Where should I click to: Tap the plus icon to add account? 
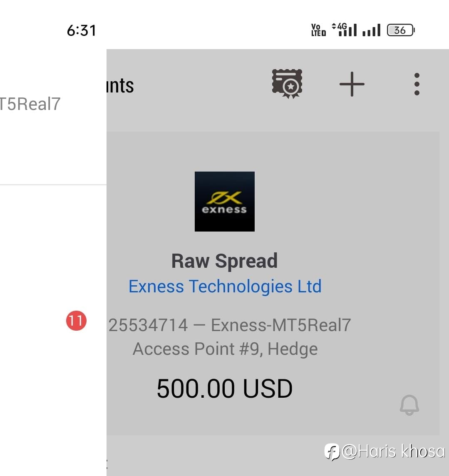pos(352,84)
